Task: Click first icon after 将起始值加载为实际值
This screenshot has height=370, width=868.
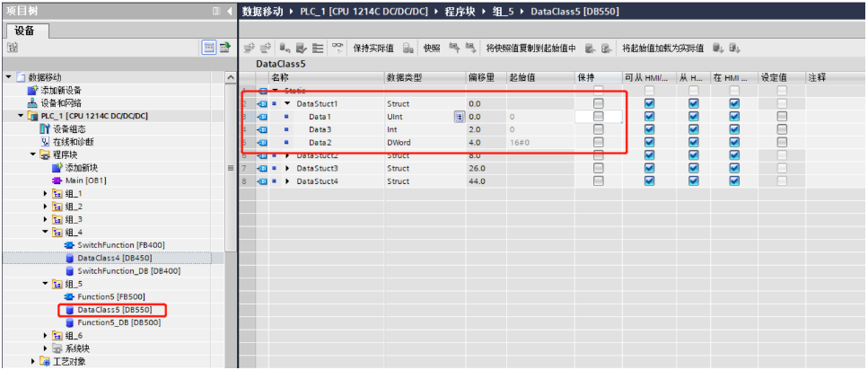Action: [717, 48]
